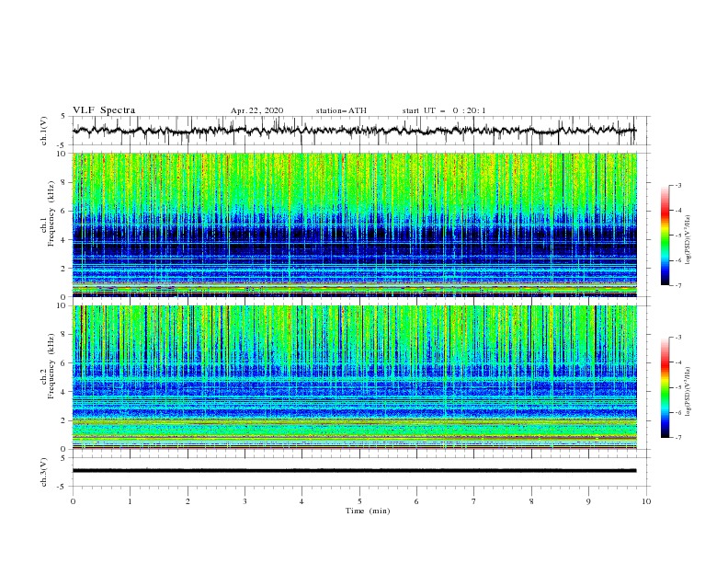This screenshot has width=728, height=563.
Task: Click the "Time (min)" axis label
Action: [x=368, y=511]
